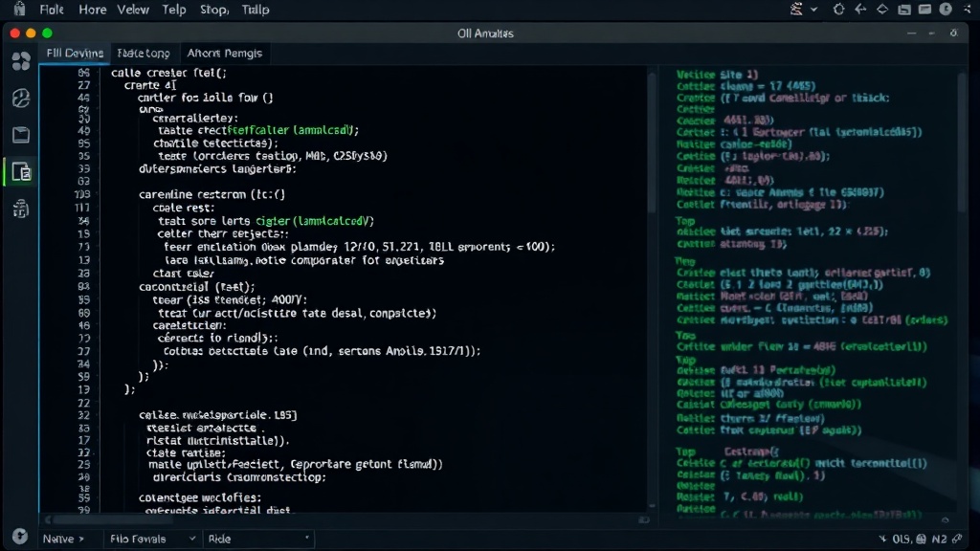Screen dimensions: 980x551
Task: Close the window with red button
Action: pyautogui.click(x=15, y=33)
